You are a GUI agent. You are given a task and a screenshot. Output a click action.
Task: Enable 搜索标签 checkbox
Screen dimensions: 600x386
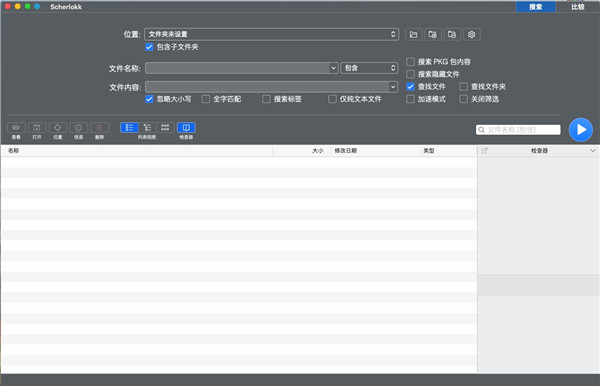click(x=266, y=99)
